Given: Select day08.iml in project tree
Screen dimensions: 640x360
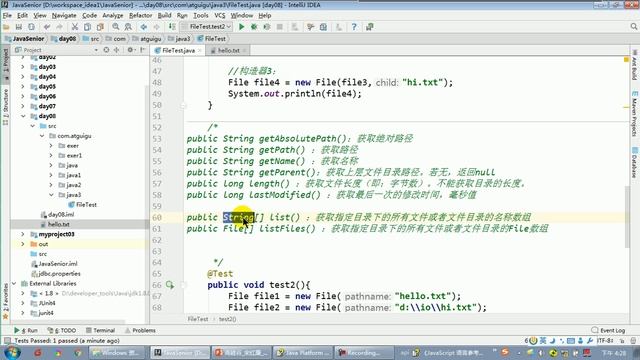Looking at the screenshot, I should 57,215.
